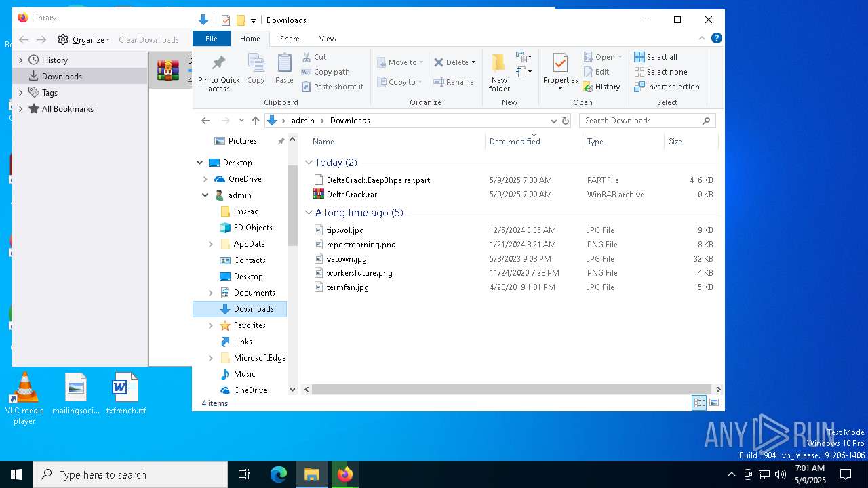Image resolution: width=868 pixels, height=488 pixels.
Task: Click the Explorer Back arrow
Action: pyautogui.click(x=205, y=121)
